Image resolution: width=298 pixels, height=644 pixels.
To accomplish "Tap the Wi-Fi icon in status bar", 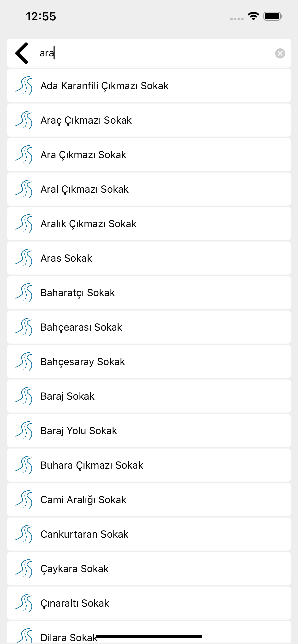I will [253, 16].
